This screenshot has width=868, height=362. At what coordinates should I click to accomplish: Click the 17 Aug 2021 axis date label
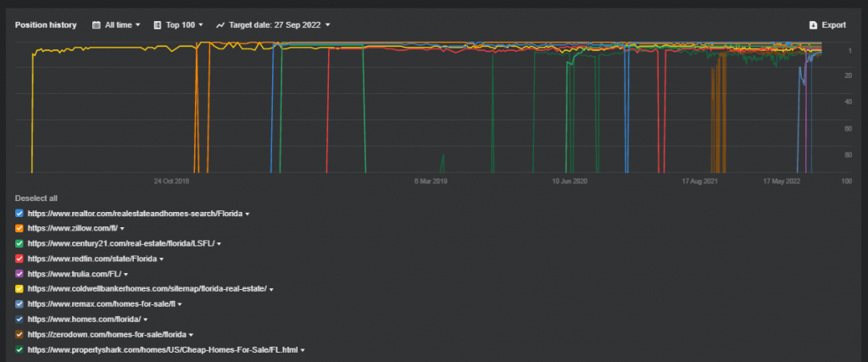tap(699, 181)
